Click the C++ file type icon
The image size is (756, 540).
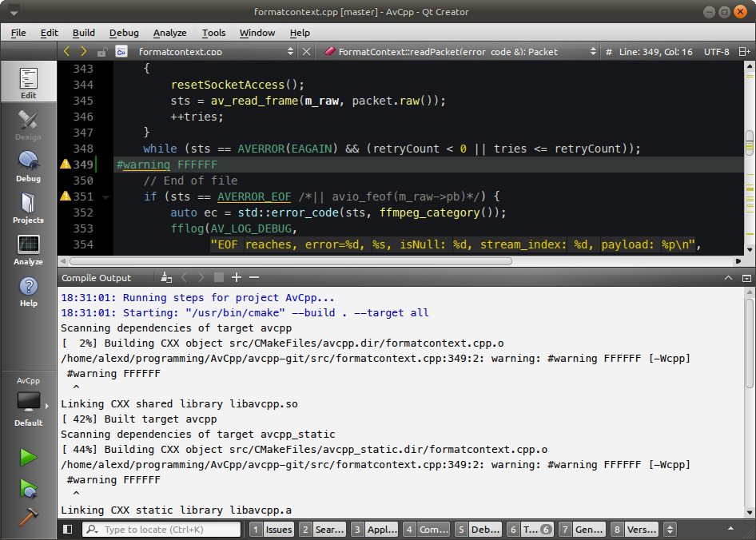(x=121, y=52)
